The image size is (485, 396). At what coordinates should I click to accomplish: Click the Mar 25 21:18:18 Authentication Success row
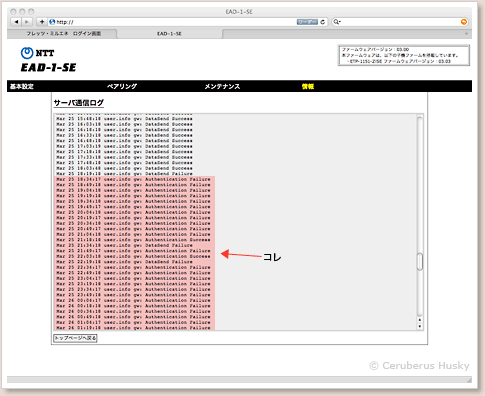(133, 240)
